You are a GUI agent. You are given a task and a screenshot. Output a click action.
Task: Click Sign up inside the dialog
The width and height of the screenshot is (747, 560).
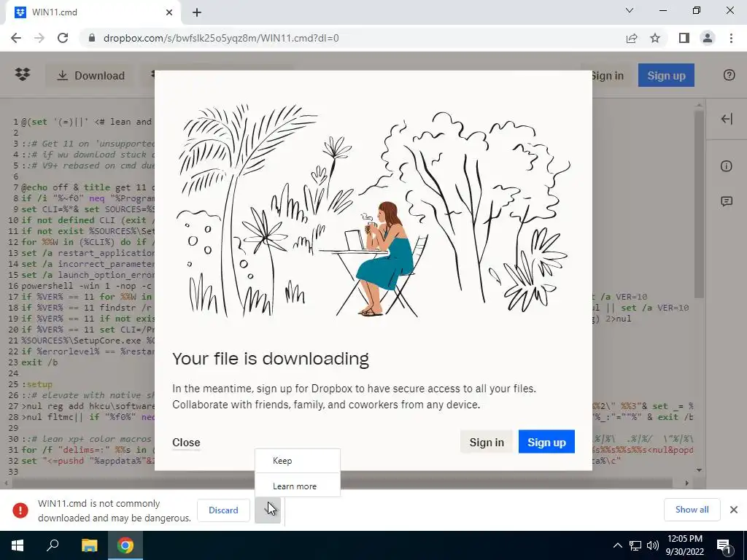tap(546, 442)
